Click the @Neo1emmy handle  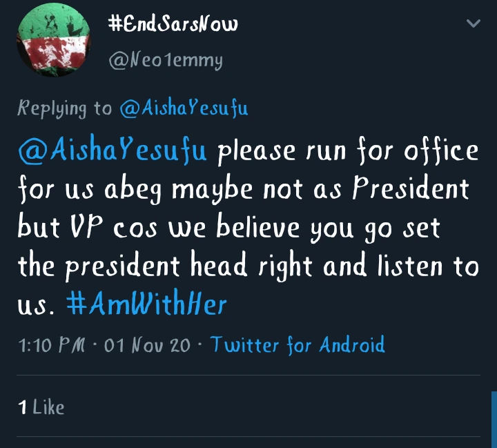coord(166,61)
